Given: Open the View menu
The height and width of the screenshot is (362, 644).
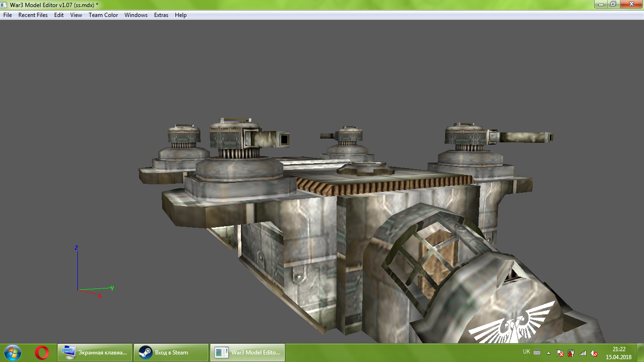Looking at the screenshot, I should coord(76,15).
